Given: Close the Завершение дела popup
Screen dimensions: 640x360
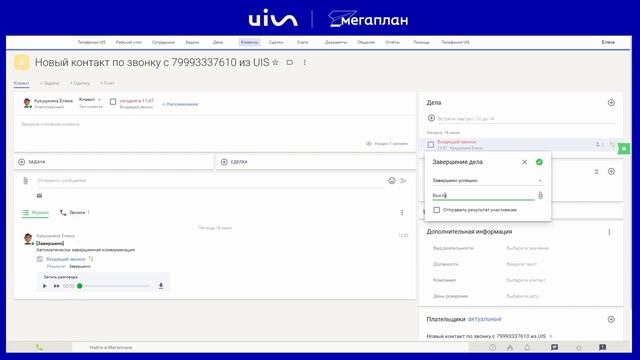Looking at the screenshot, I should click(x=524, y=162).
